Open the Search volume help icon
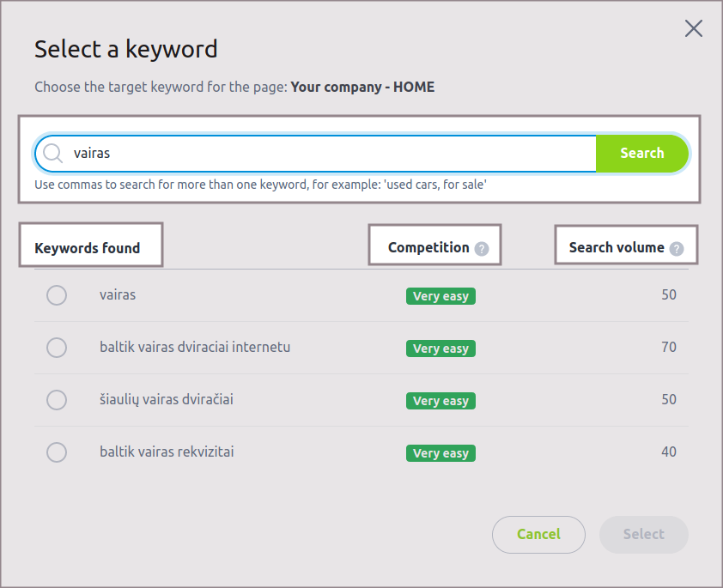723x588 pixels. pos(677,249)
